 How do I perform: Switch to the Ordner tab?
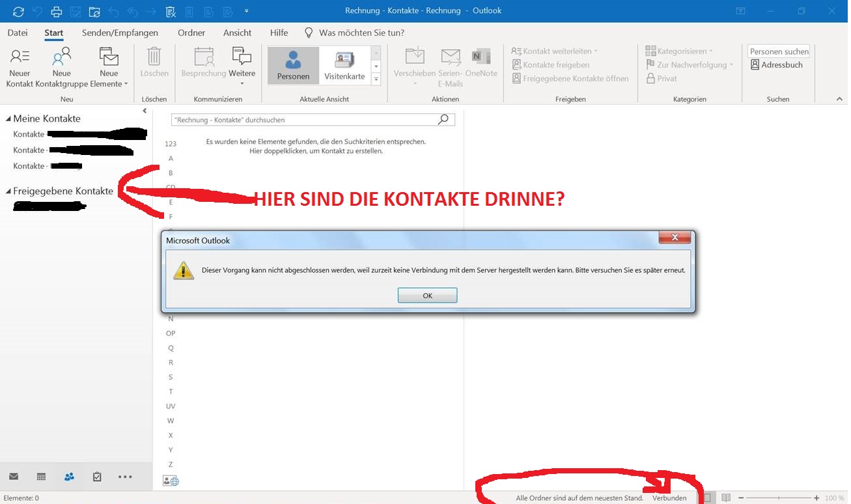(191, 33)
